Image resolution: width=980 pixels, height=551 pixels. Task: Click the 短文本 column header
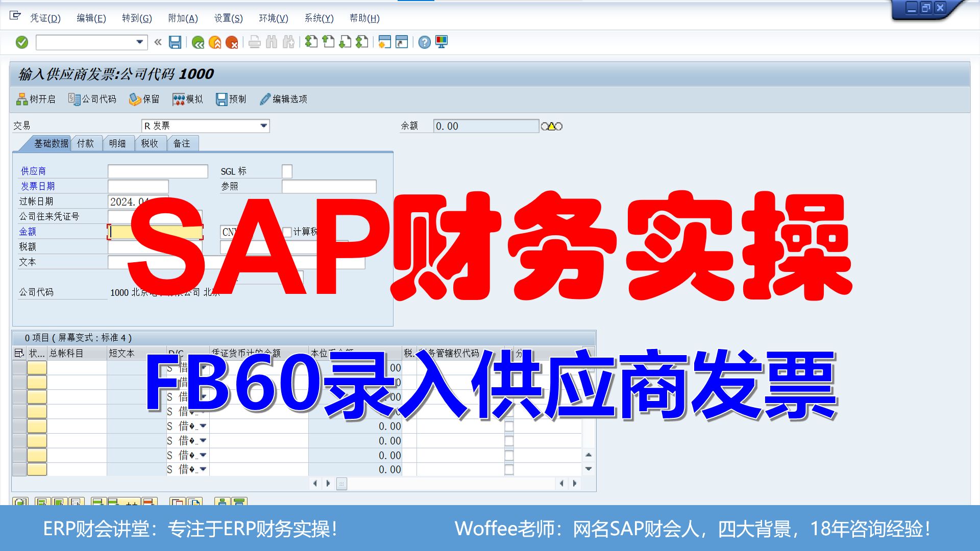point(137,353)
